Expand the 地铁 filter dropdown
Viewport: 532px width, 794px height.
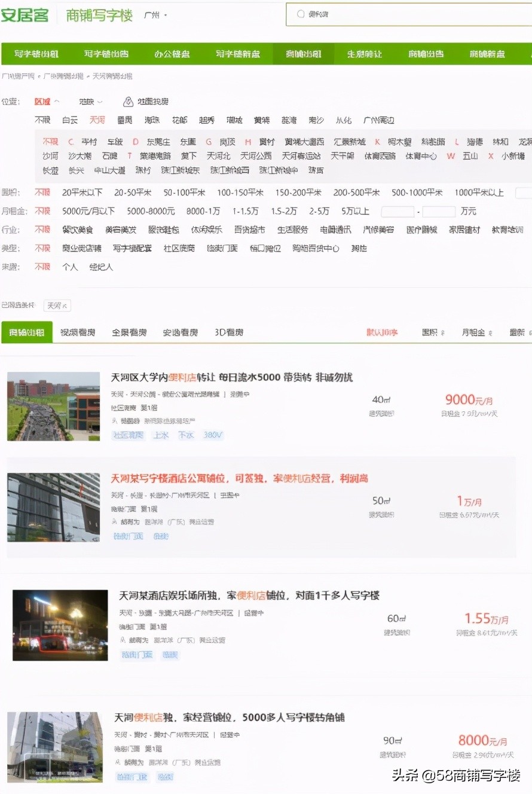[x=88, y=101]
